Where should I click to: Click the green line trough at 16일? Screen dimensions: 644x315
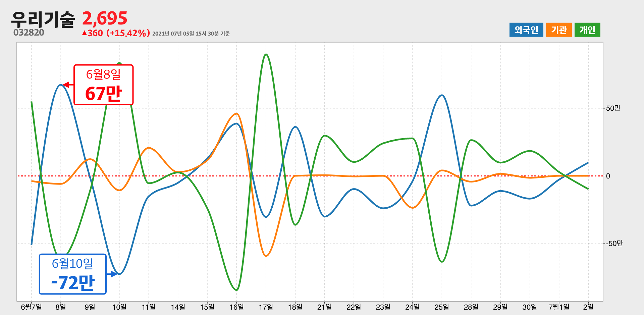pyautogui.click(x=237, y=290)
